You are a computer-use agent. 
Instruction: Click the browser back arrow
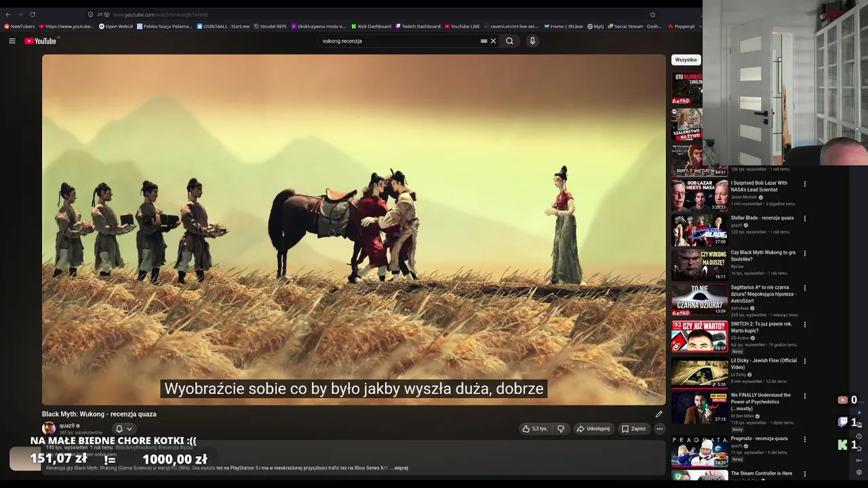tap(8, 14)
